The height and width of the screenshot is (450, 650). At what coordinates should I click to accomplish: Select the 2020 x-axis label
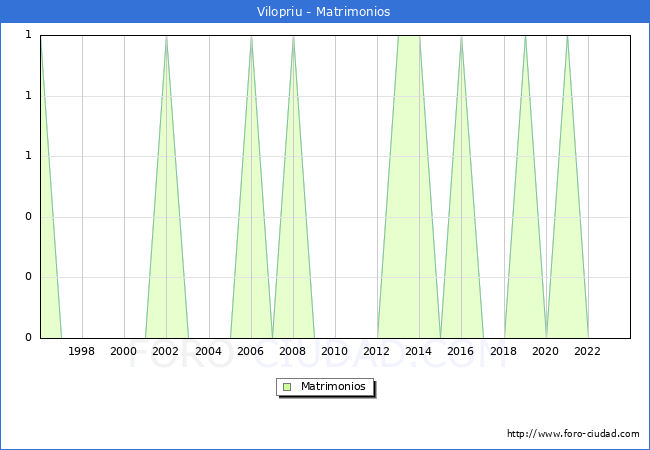point(546,351)
